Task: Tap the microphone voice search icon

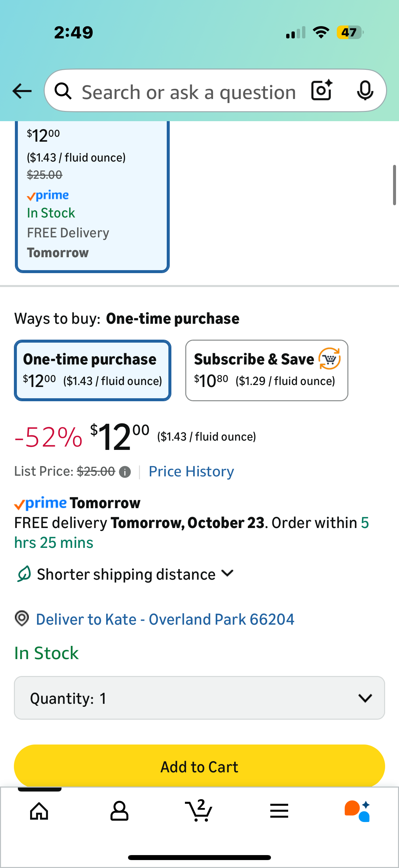Action: (365, 90)
